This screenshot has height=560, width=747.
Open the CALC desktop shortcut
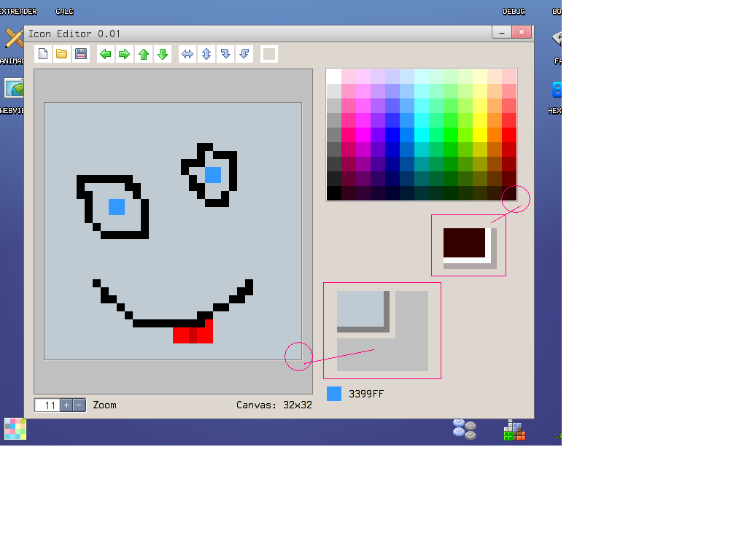coord(64,12)
